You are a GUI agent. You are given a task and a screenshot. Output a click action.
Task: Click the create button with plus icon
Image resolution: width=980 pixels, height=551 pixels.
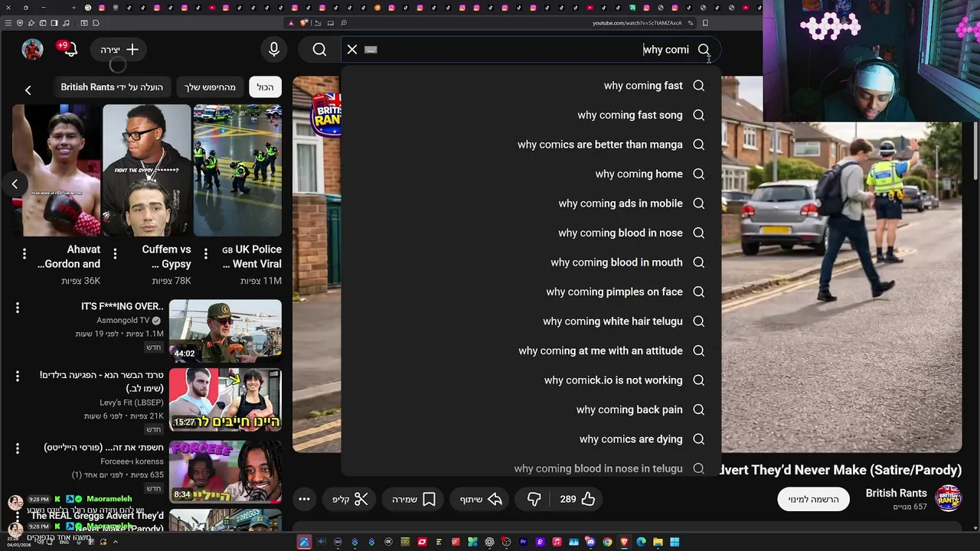[119, 50]
